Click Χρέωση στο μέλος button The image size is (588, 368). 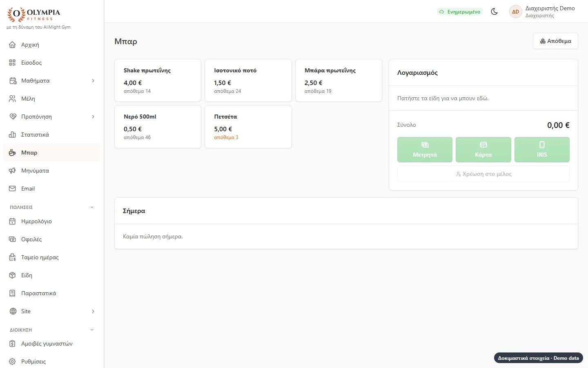pos(483,174)
